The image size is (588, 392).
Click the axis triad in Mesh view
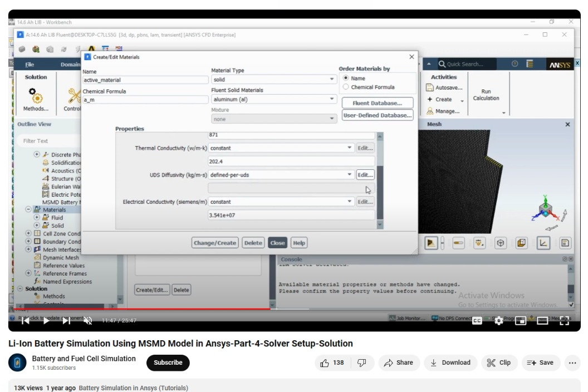(x=546, y=209)
